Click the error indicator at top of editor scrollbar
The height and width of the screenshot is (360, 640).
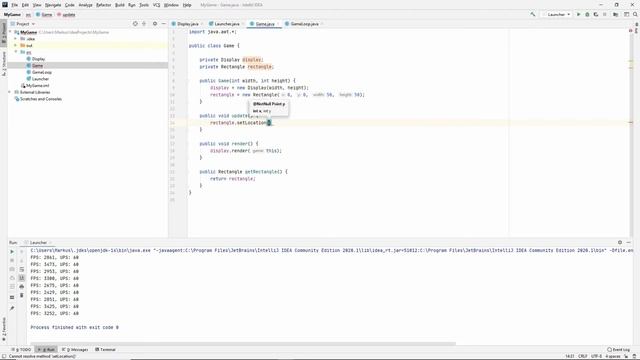coord(631,31)
